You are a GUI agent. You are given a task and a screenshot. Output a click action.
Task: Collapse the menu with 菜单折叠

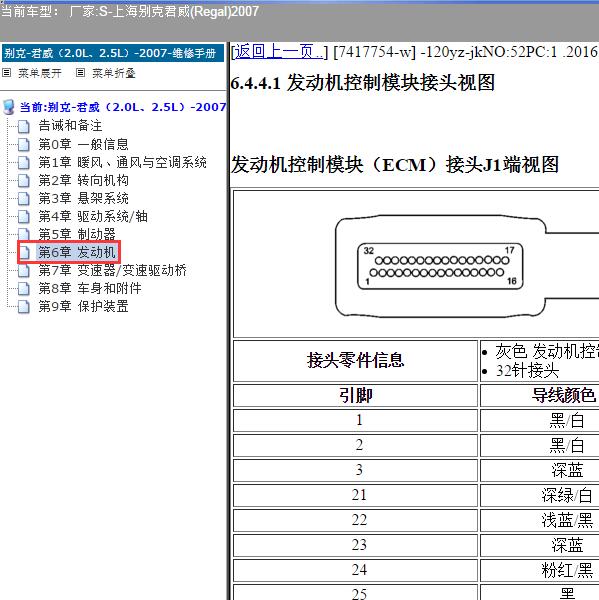click(114, 73)
